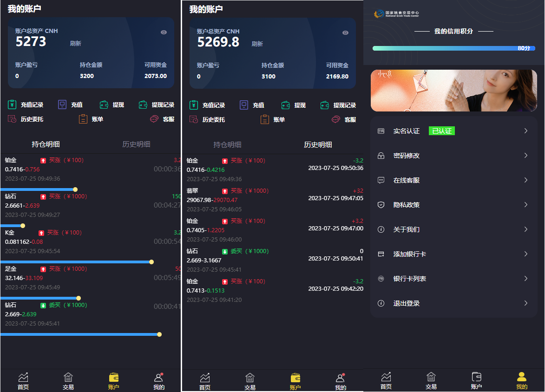Select the 我的 profile tab
The image size is (545, 392).
[x=522, y=381]
